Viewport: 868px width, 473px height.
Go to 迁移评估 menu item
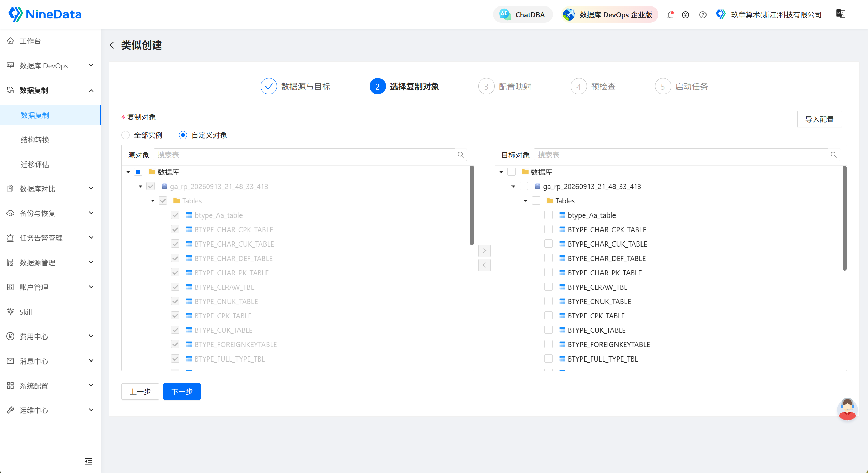(35, 165)
